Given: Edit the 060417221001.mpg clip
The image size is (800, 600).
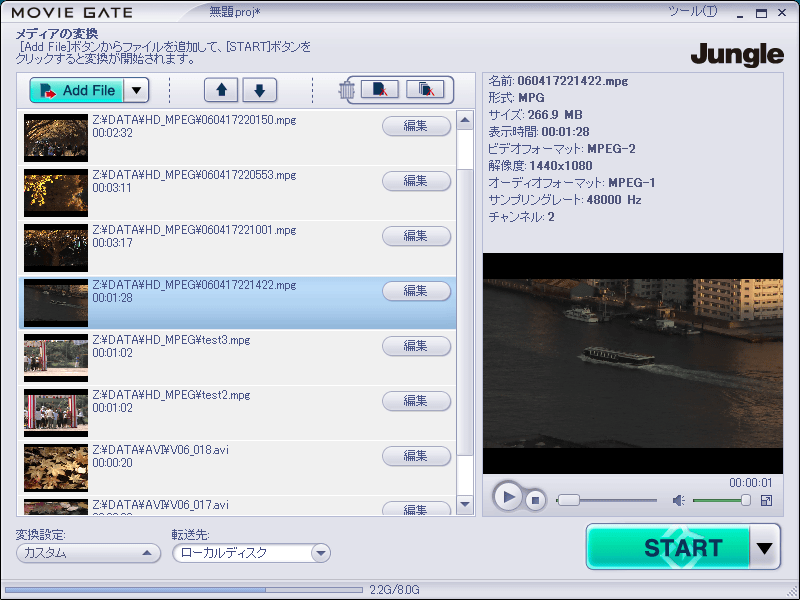Looking at the screenshot, I should pos(416,236).
